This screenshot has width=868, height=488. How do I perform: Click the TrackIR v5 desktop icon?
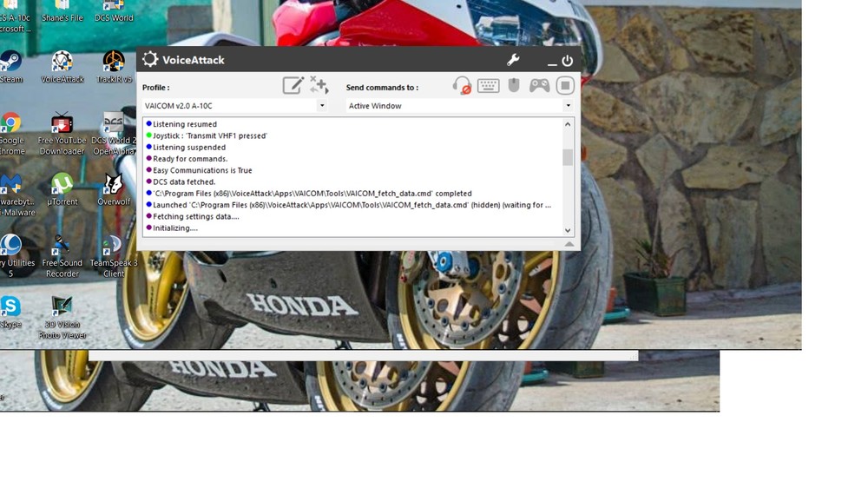click(114, 67)
